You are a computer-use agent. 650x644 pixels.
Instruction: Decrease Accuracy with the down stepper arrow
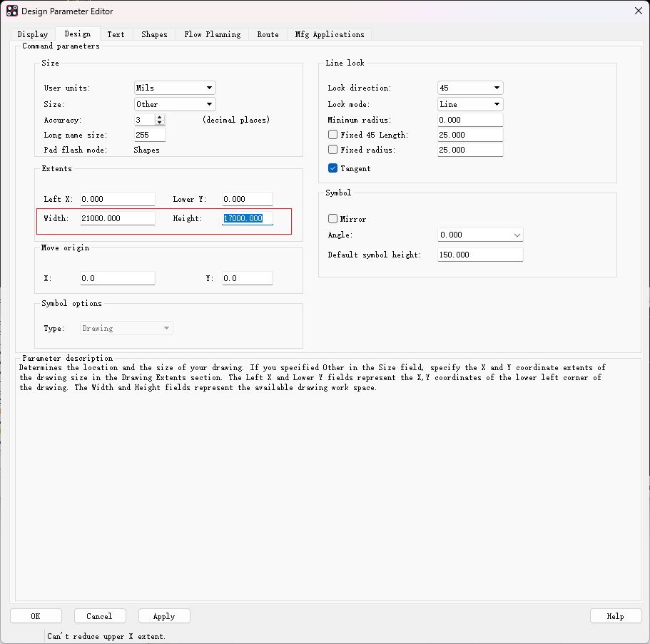coord(160,123)
